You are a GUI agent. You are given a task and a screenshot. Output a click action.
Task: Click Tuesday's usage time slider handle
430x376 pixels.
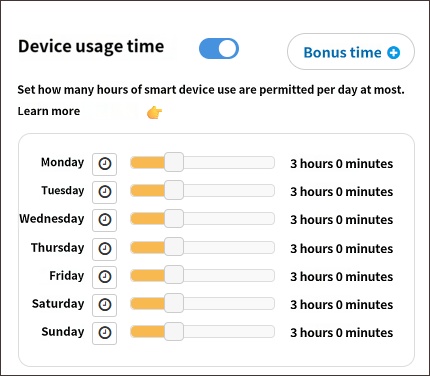pyautogui.click(x=174, y=190)
